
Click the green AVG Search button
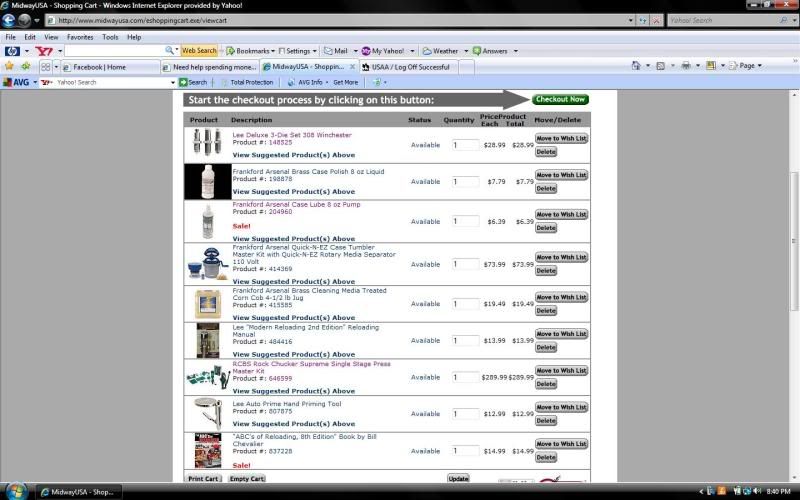click(193, 82)
